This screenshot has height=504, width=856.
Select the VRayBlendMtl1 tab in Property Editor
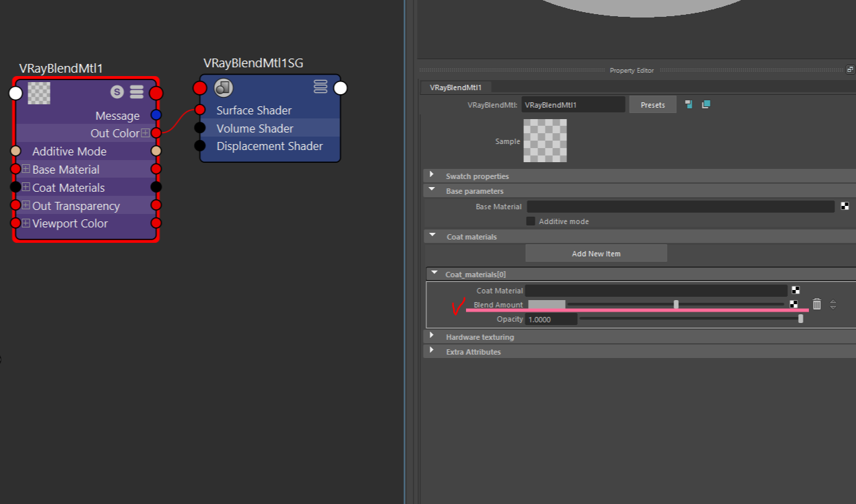456,87
